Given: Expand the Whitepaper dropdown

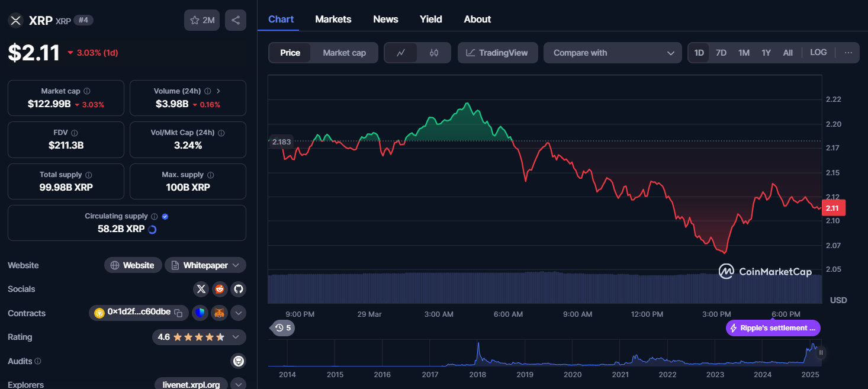Looking at the screenshot, I should (205, 265).
